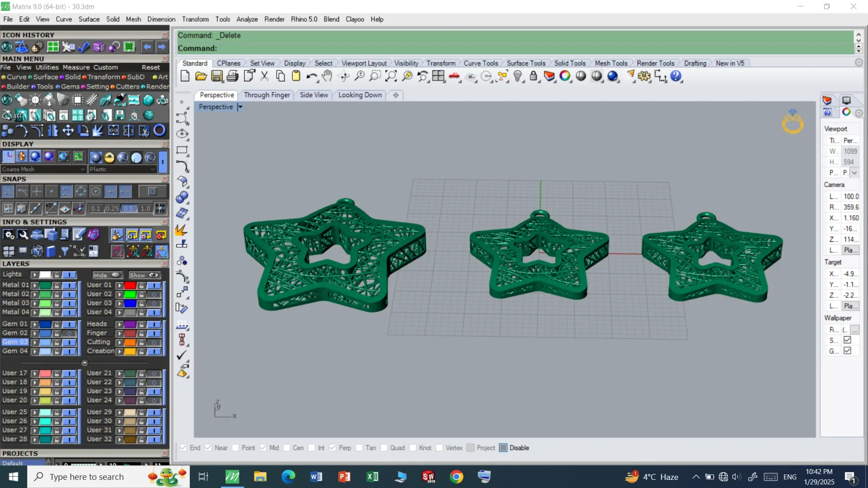Click the light bulb icon
The image size is (868, 488).
(518, 76)
